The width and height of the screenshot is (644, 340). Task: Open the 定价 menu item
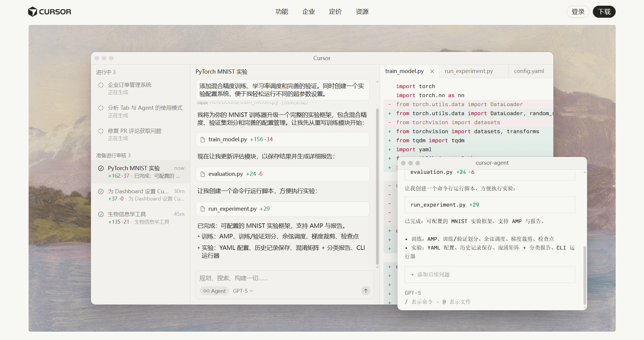coord(335,11)
